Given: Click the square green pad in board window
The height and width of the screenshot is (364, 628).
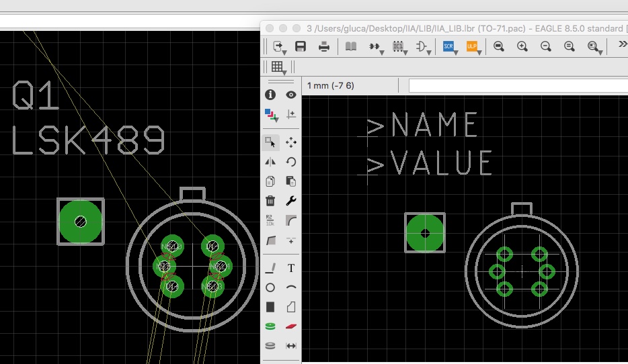Looking at the screenshot, I should pyautogui.click(x=81, y=222).
